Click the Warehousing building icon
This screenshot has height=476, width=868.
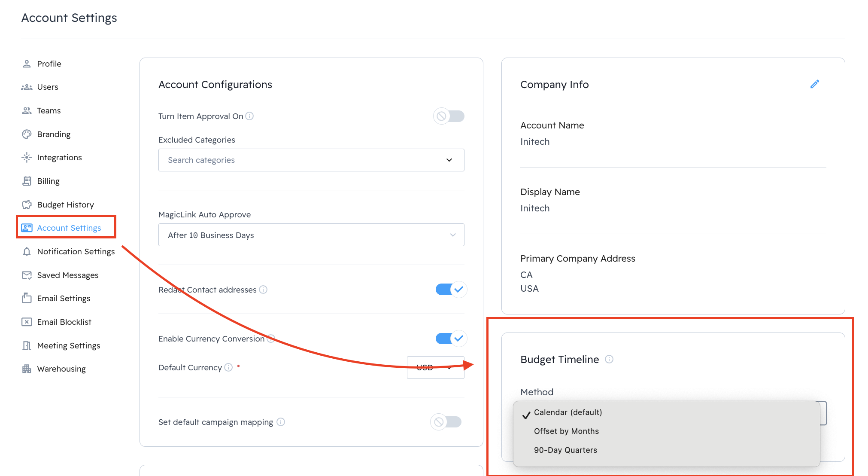pos(27,369)
